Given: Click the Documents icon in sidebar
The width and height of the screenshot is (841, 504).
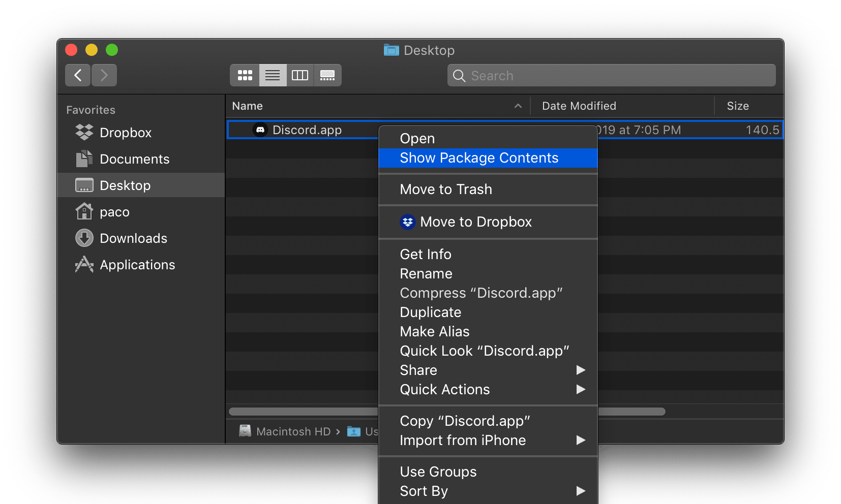Looking at the screenshot, I should (x=84, y=159).
